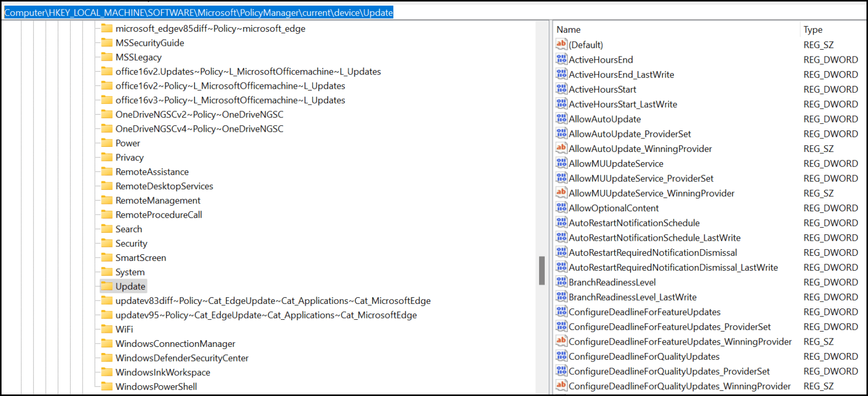Click the string value icon beside (Default)
This screenshot has height=396, width=868.
[x=561, y=44]
